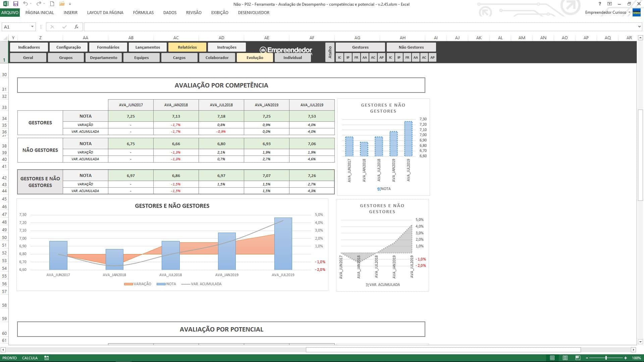This screenshot has height=362, width=644.
Task: Click the zoom in plus icon
Action: click(x=626, y=358)
